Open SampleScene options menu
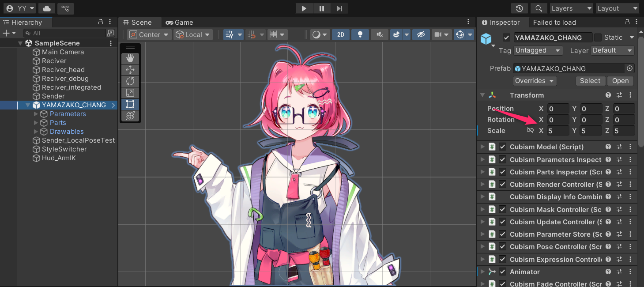 click(111, 43)
